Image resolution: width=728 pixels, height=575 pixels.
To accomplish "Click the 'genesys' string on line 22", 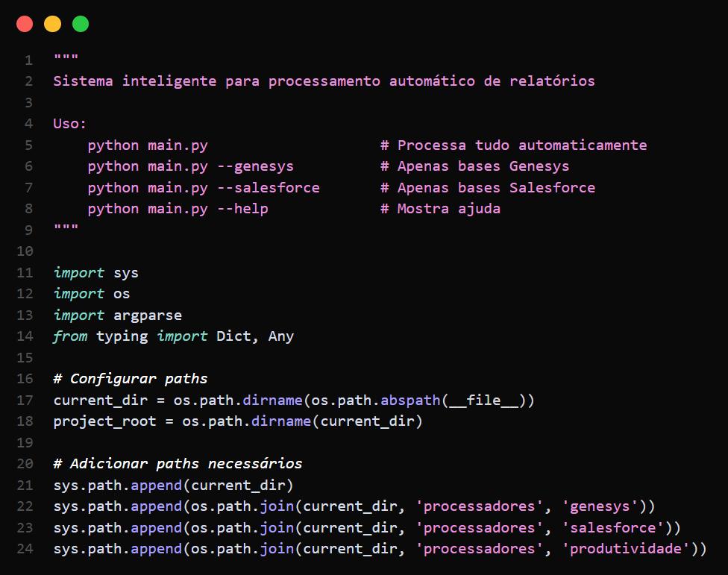I will tap(600, 506).
